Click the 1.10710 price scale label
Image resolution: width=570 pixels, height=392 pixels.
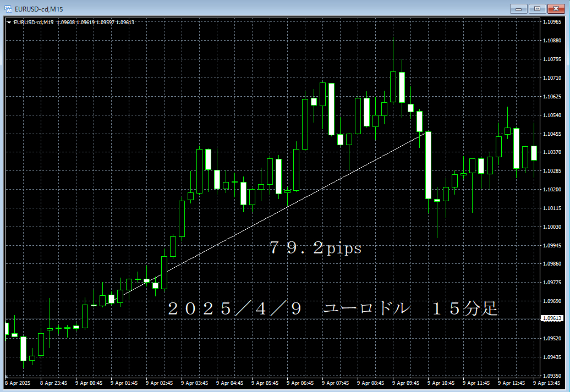(552, 78)
